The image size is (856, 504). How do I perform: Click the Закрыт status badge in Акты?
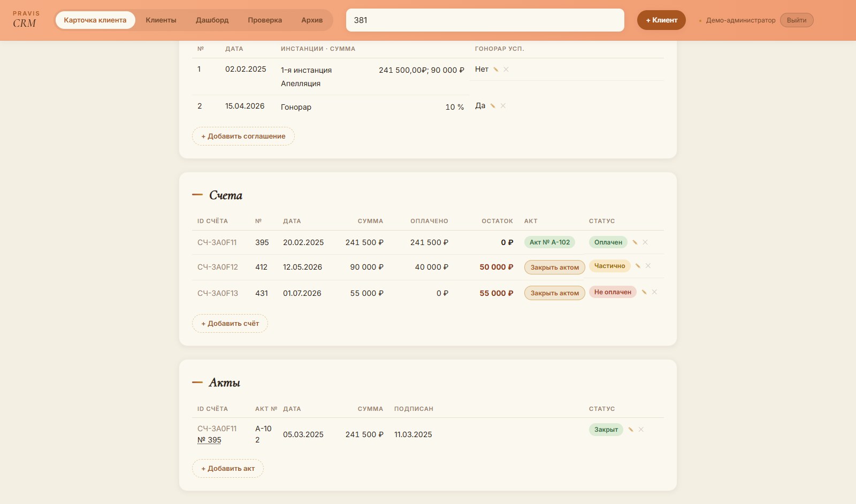pos(606,430)
